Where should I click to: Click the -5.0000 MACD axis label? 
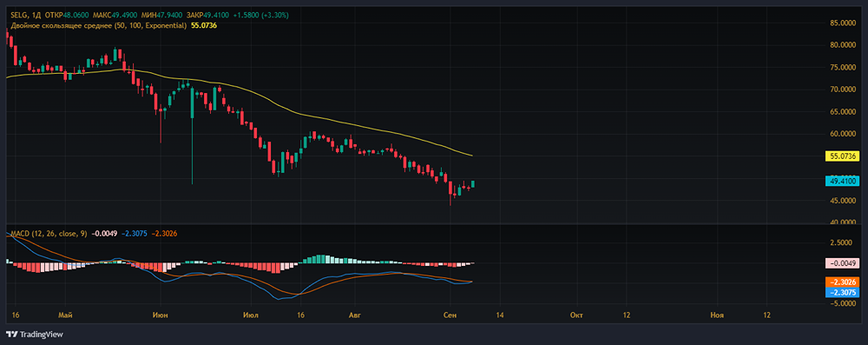[x=842, y=303]
